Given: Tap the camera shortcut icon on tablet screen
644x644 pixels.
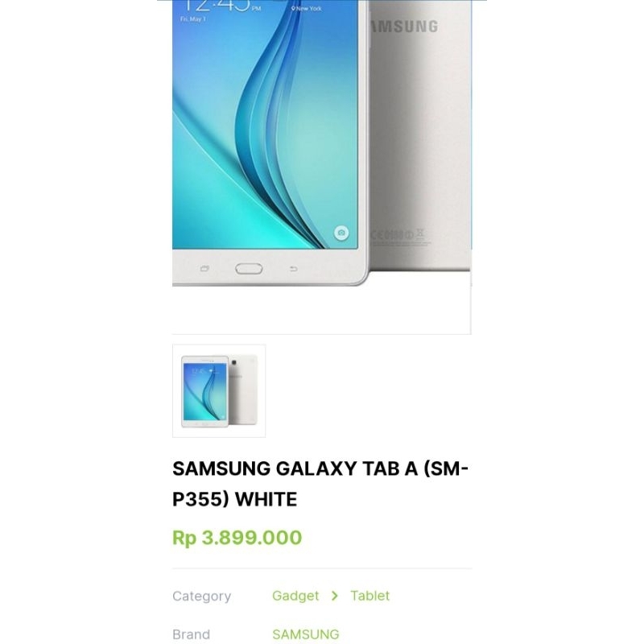Looking at the screenshot, I should [x=341, y=233].
